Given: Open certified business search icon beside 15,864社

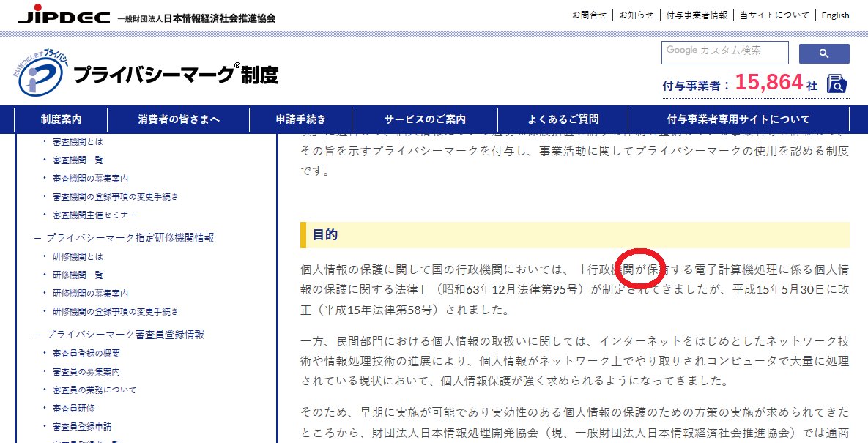Looking at the screenshot, I should pyautogui.click(x=837, y=84).
